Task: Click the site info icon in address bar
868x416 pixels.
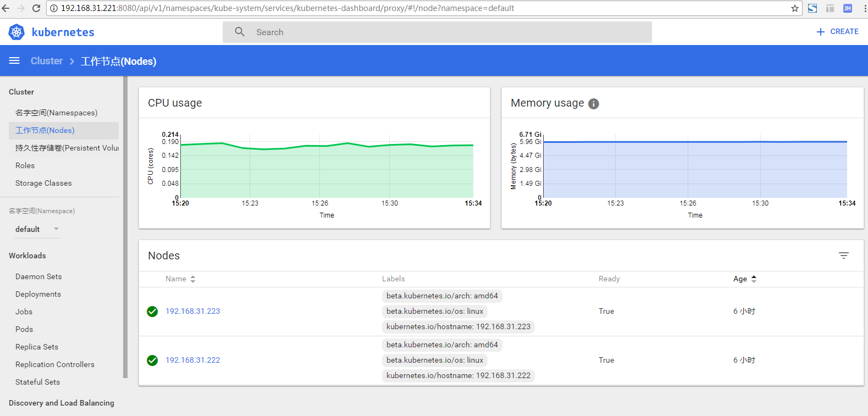Action: click(x=54, y=8)
